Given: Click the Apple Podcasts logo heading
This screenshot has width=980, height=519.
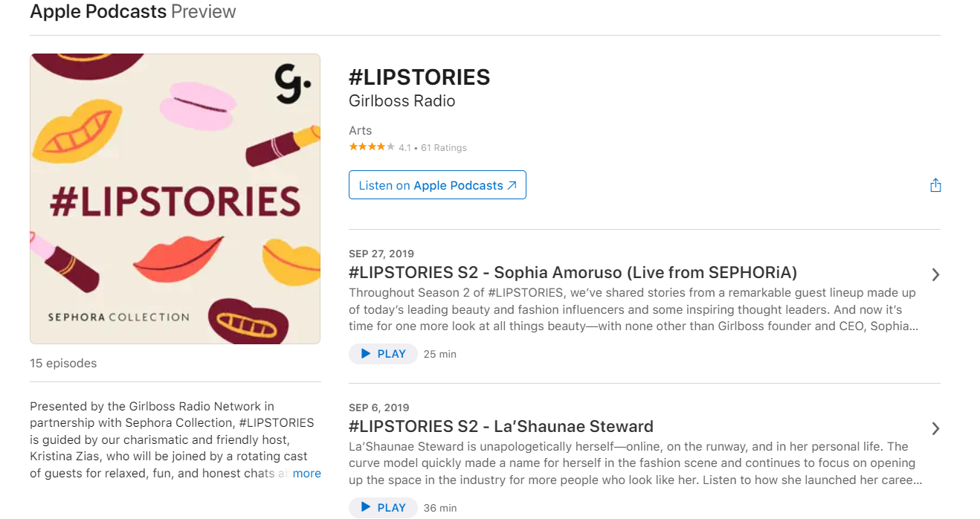Looking at the screenshot, I should click(97, 11).
